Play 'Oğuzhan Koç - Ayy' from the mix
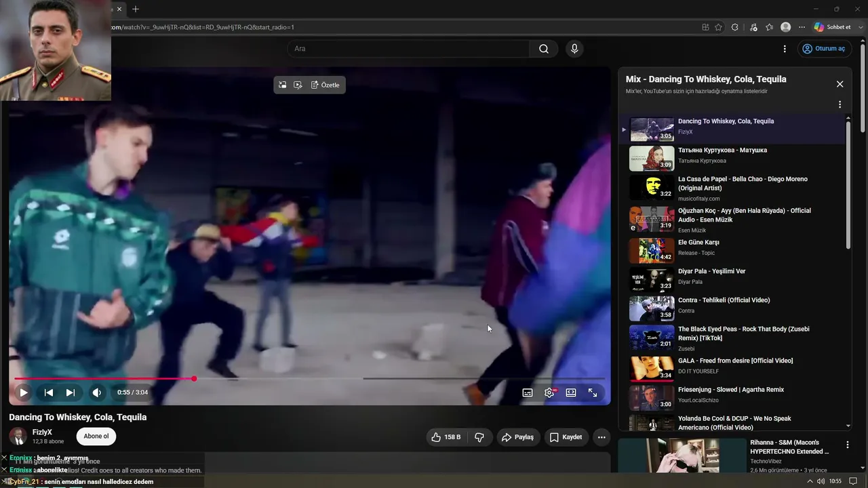The height and width of the screenshot is (488, 868). [733, 220]
